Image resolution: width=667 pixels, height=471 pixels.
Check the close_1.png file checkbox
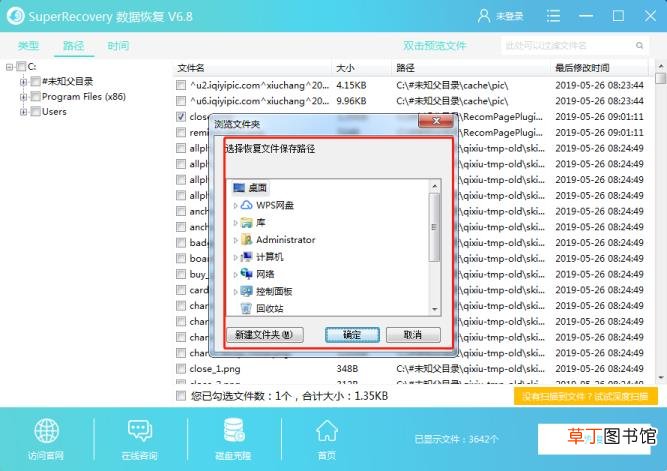181,368
